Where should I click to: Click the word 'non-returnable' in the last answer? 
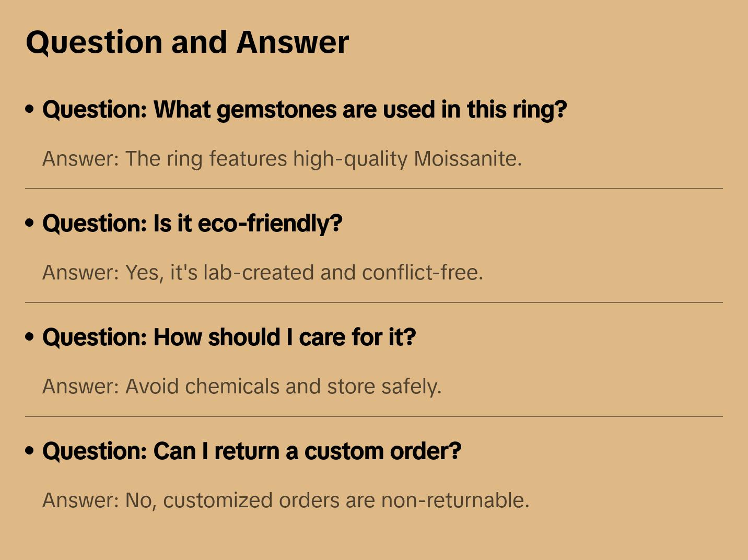455,500
